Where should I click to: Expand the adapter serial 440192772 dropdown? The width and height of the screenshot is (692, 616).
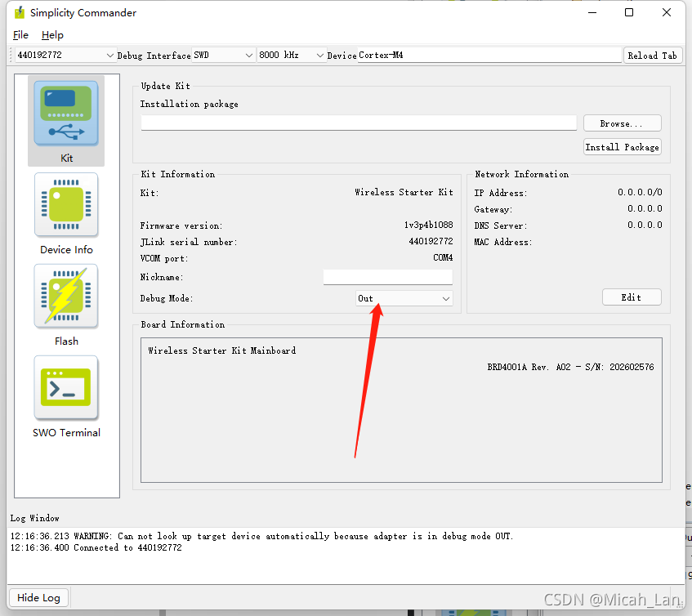(65, 56)
